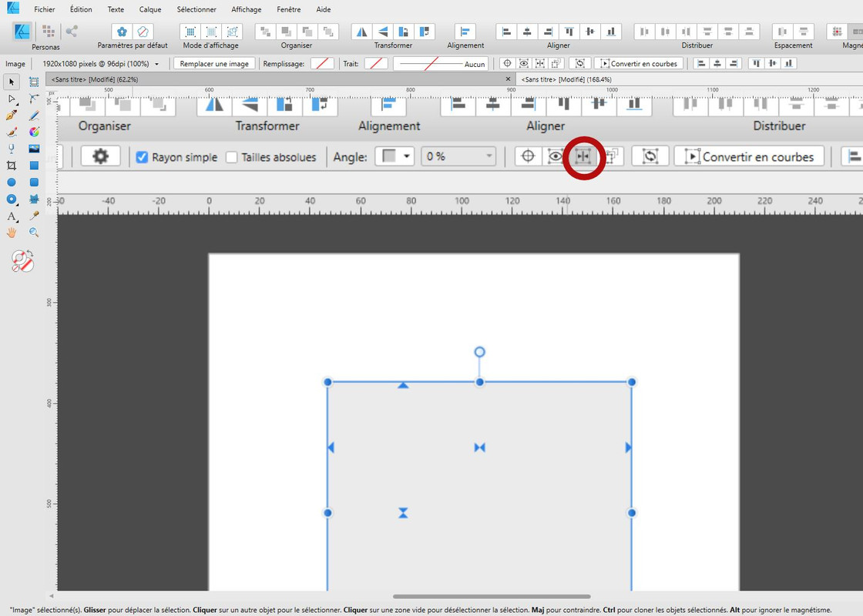Select the Fill tool color wheel
Image resolution: width=863 pixels, height=616 pixels.
[x=34, y=132]
